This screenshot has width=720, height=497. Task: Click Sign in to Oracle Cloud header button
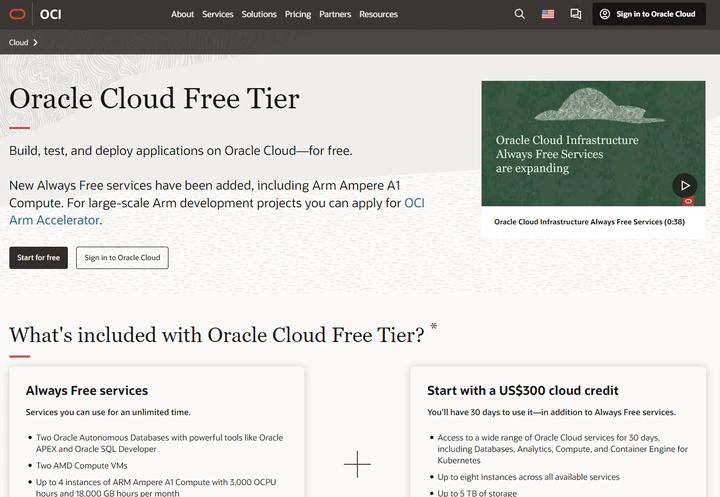point(649,14)
